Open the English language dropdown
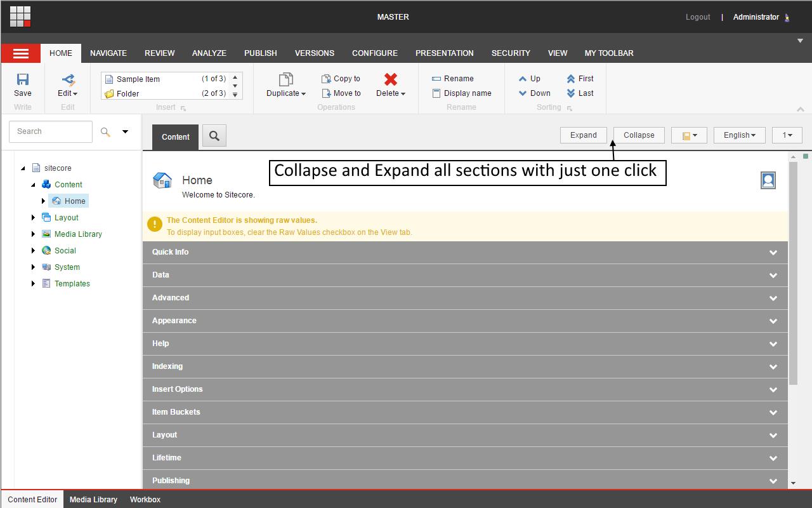Viewport: 812px width, 508px height. pos(739,135)
